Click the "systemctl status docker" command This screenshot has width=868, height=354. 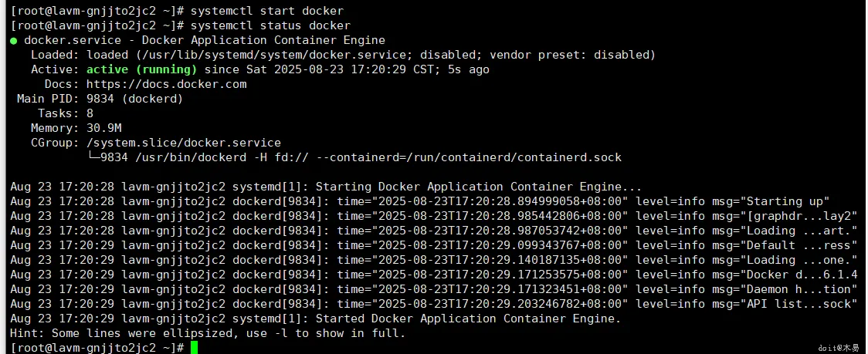(270, 25)
